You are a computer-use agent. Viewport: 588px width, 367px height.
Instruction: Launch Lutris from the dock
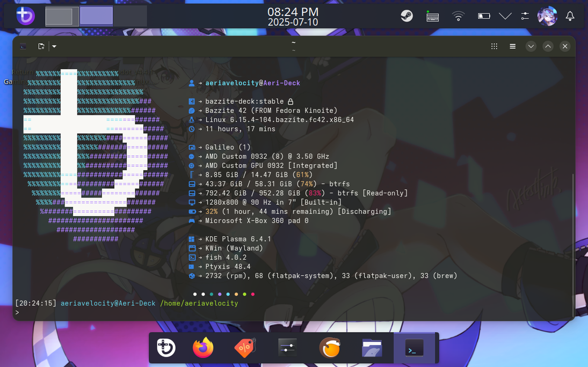330,348
